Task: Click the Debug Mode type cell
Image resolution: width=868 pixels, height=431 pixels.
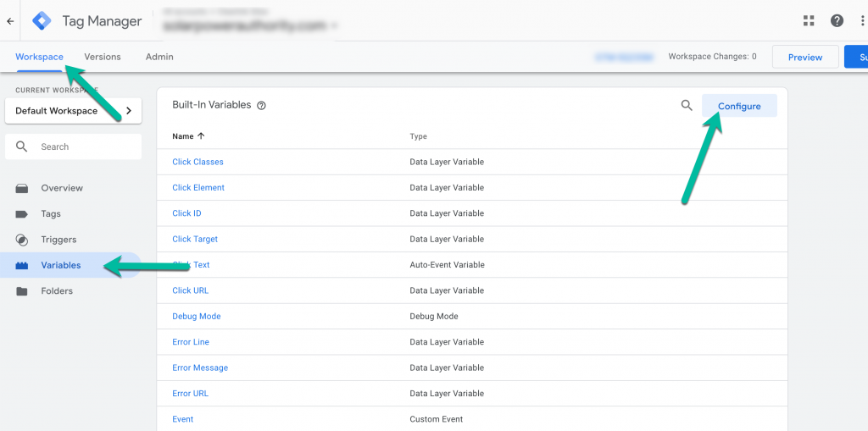Action: pos(434,317)
